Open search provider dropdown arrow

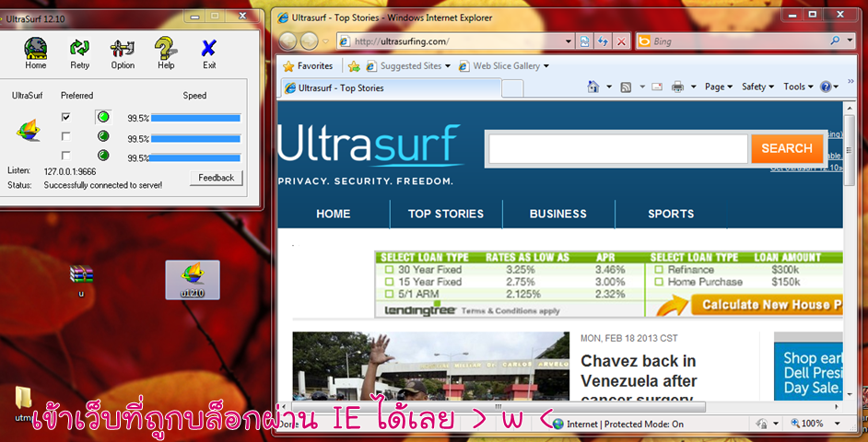(x=850, y=41)
